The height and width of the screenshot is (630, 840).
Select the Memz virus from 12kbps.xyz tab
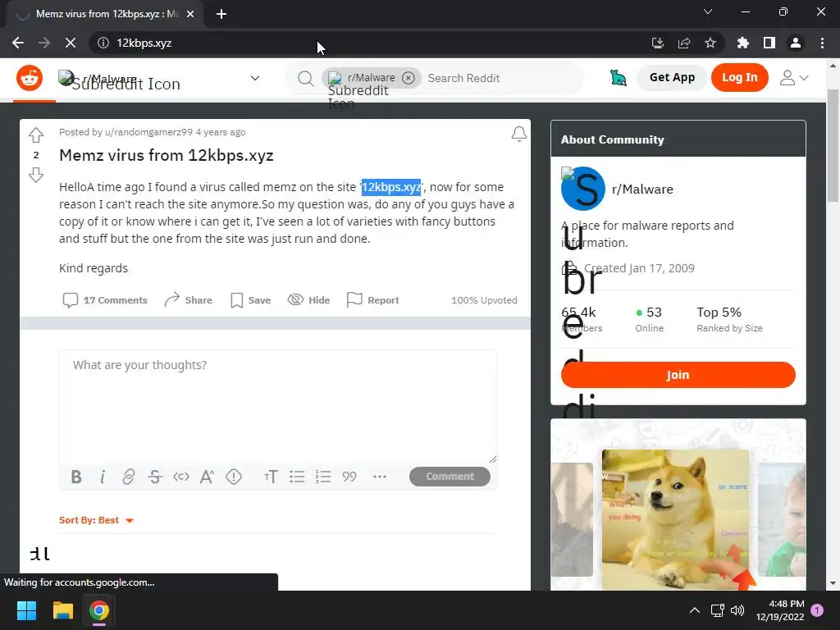tap(105, 14)
